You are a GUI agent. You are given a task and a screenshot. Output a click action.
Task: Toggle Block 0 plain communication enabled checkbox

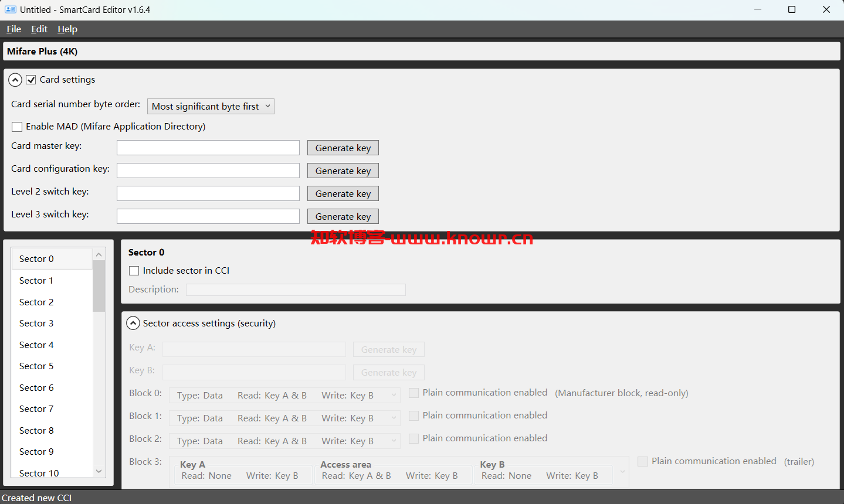point(413,393)
